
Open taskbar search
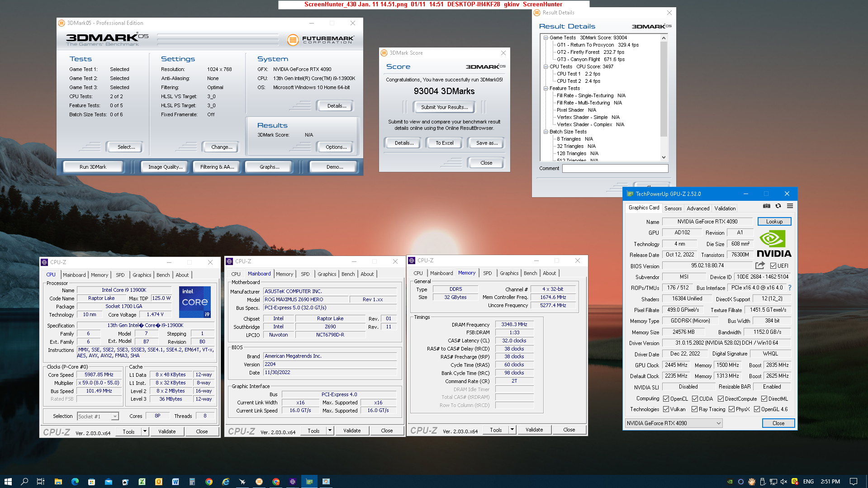point(24,482)
